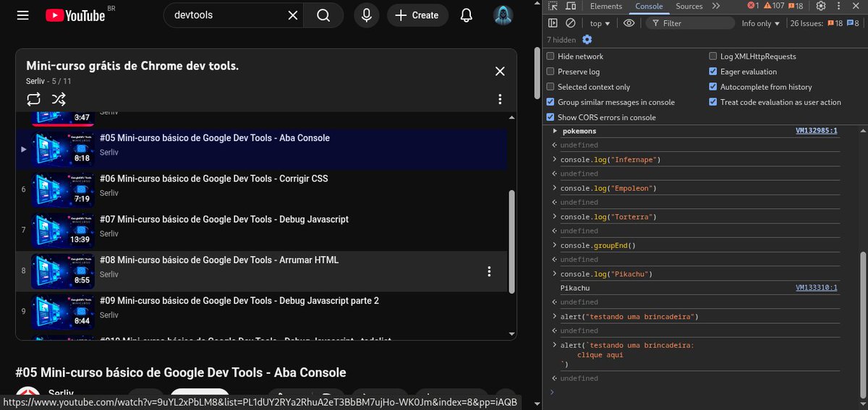Click console entry console.groupEnd()
The height and width of the screenshot is (410, 868).
click(597, 246)
